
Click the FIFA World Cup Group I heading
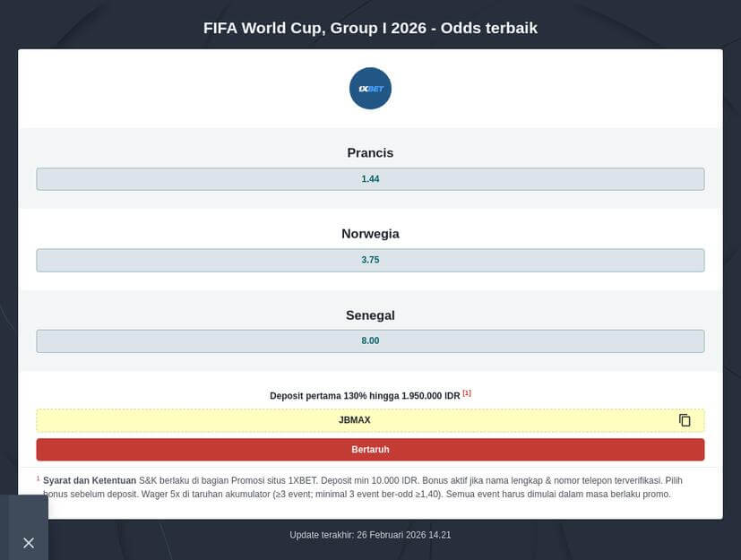pyautogui.click(x=370, y=28)
